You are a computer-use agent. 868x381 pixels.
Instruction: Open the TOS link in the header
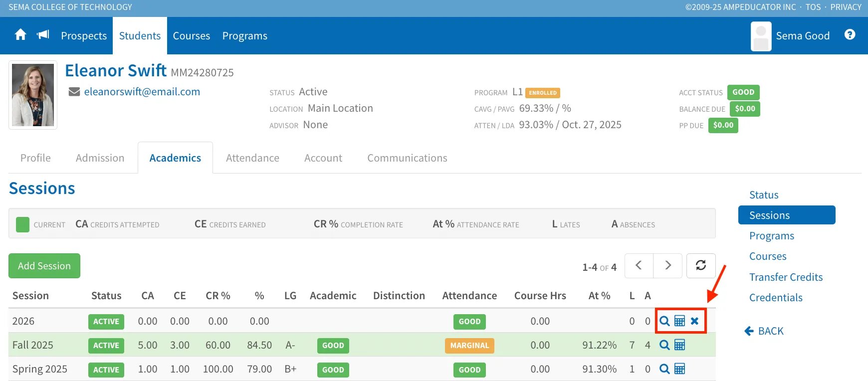pyautogui.click(x=813, y=7)
